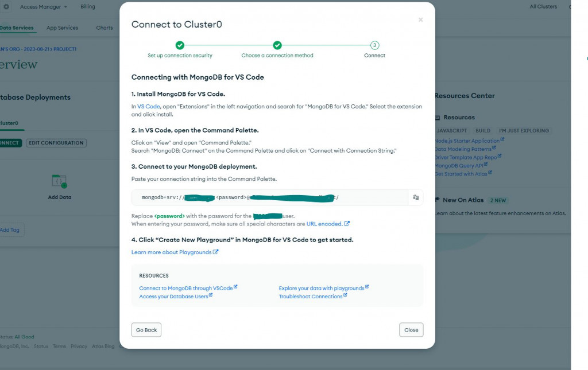Open Atlas Blog link in the footer
Screen dimensions: 588x370
point(103,346)
